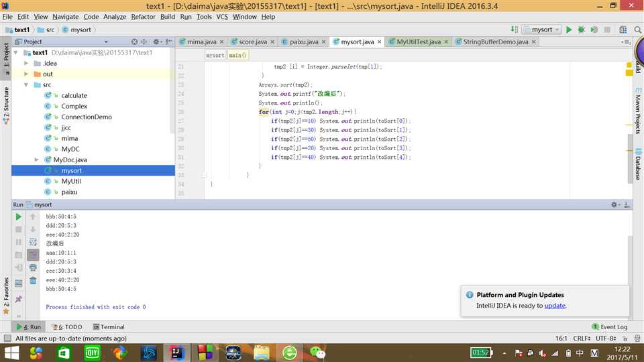Toggle soft-wrap in Run console
644x362 pixels.
(x=33, y=242)
